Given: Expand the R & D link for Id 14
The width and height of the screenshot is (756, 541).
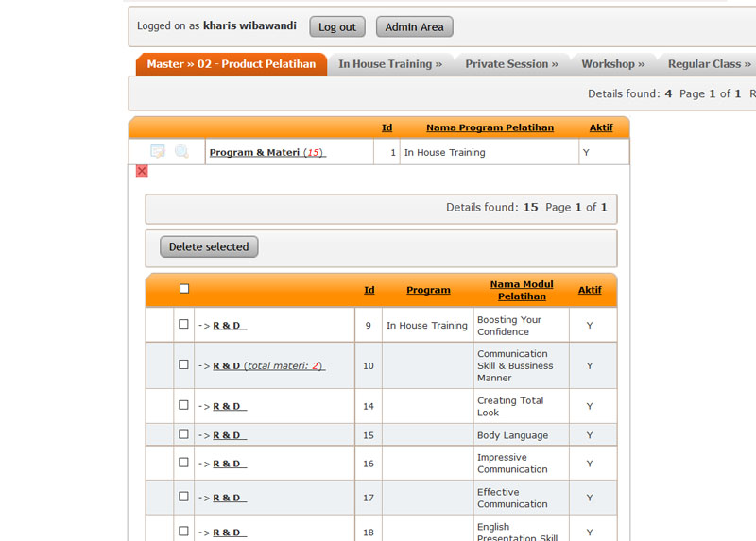Looking at the screenshot, I should (x=228, y=406).
